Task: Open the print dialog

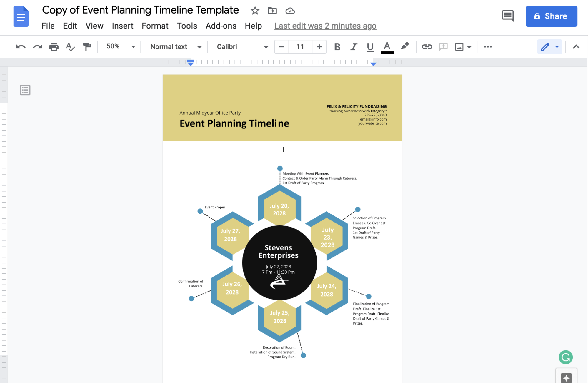Action: point(54,46)
